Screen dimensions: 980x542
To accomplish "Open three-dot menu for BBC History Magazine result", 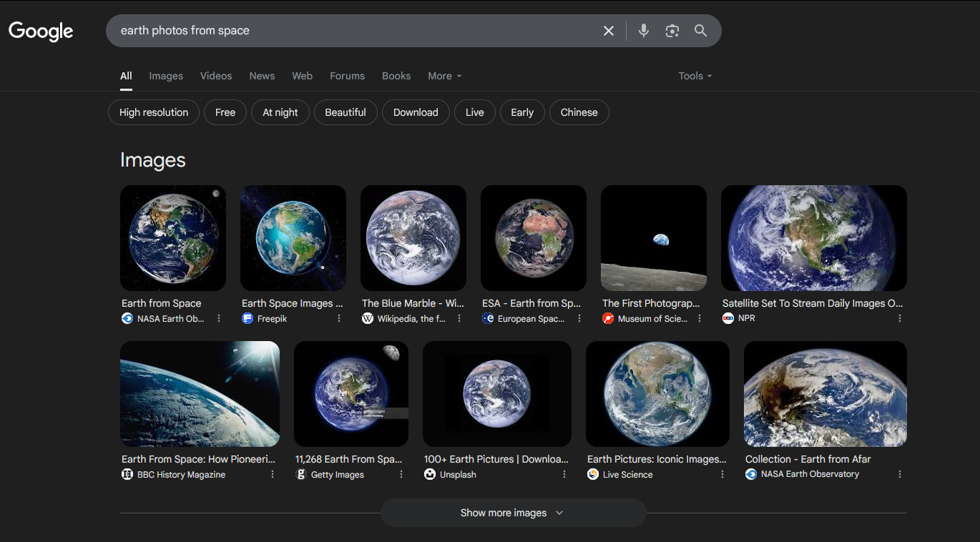I will [273, 475].
